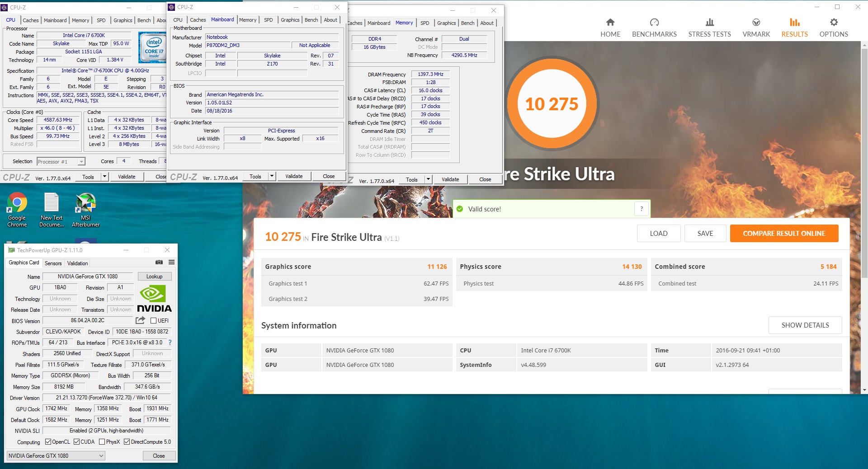Switch to Validation tab in GPU-Z

pos(77,263)
